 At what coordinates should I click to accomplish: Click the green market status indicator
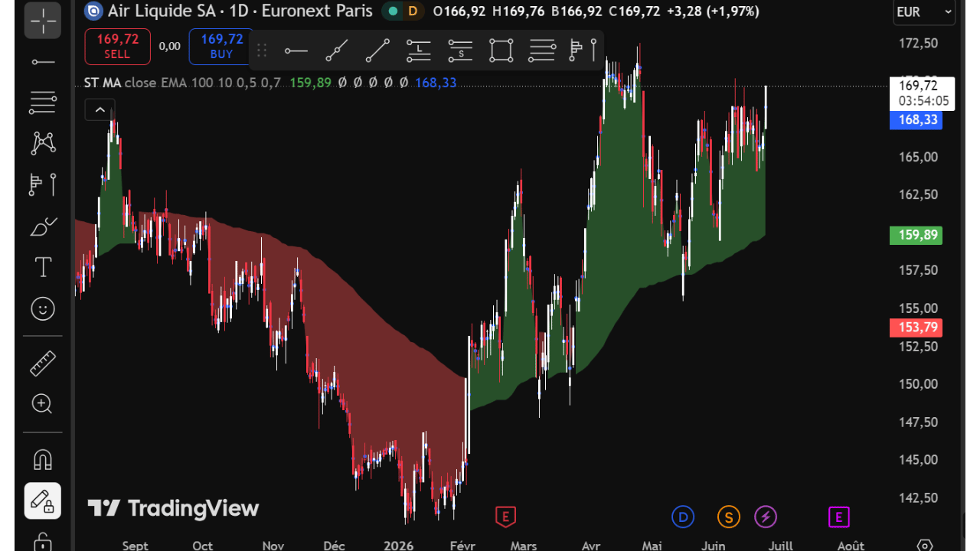coord(393,11)
